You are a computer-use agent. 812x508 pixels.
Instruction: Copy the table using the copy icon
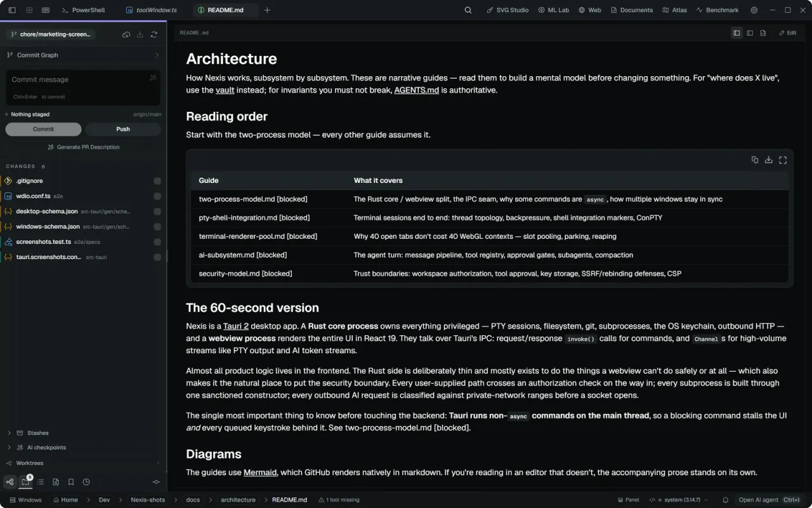755,160
